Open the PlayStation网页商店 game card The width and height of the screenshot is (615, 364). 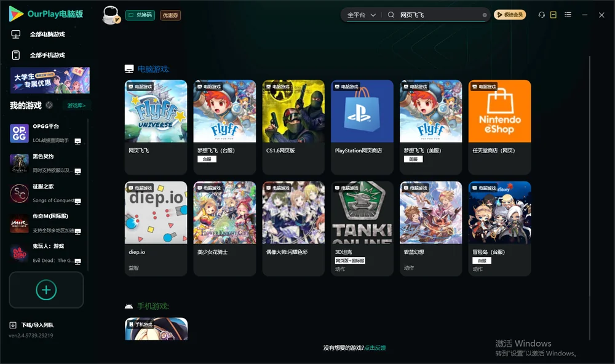pyautogui.click(x=362, y=127)
